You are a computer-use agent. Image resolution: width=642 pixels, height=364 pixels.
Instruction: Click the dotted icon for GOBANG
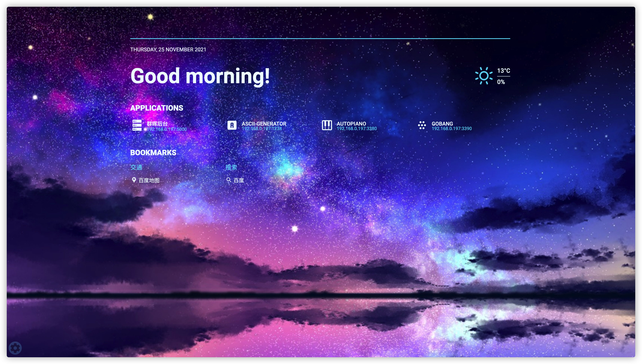[x=422, y=125]
